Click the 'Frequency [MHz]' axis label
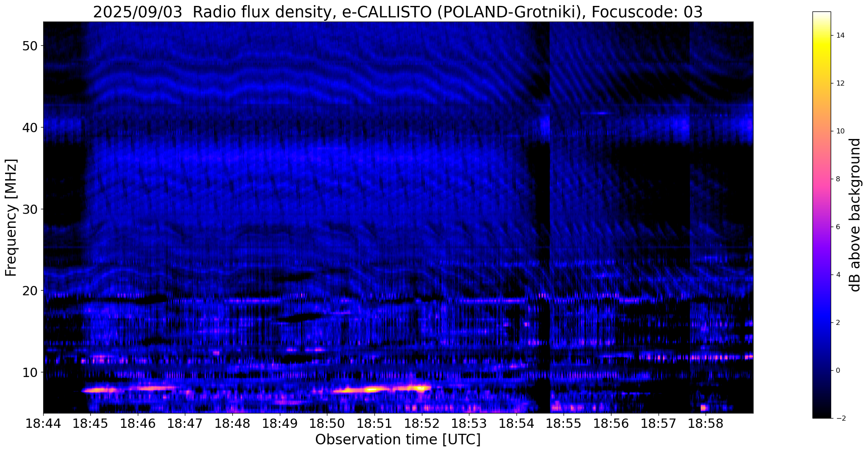The image size is (868, 452). (x=11, y=217)
